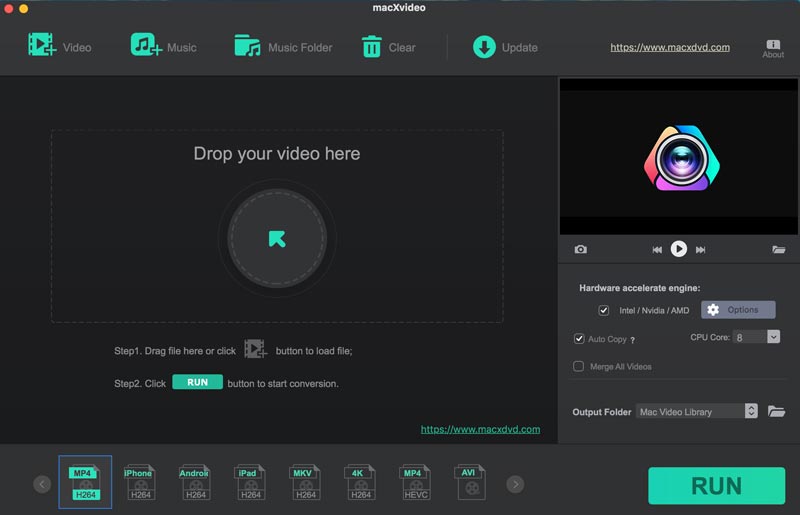Expand the CPU Core dropdown
The width and height of the screenshot is (800, 515).
coord(773,337)
